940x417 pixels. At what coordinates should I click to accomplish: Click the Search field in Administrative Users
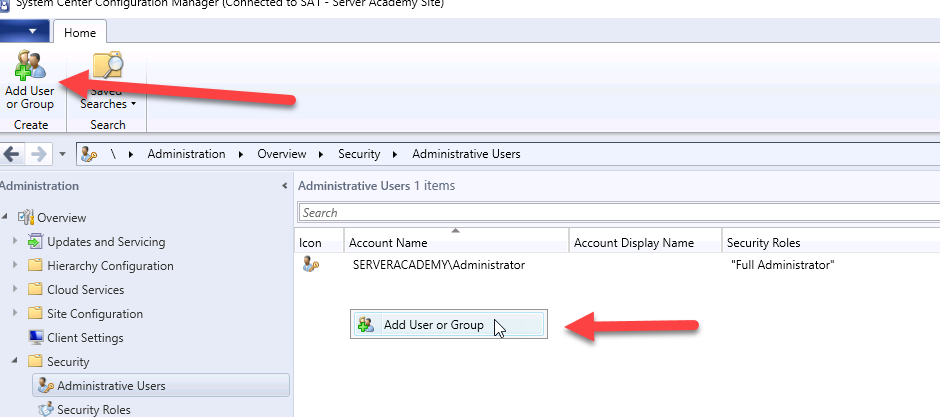(619, 213)
